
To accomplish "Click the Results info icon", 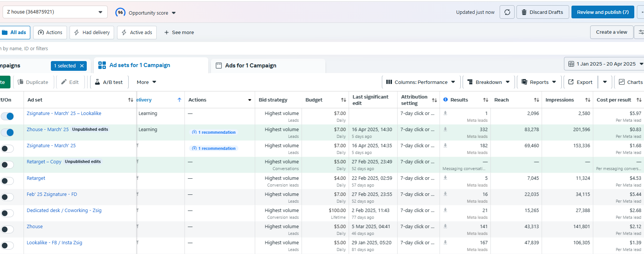I will 445,100.
